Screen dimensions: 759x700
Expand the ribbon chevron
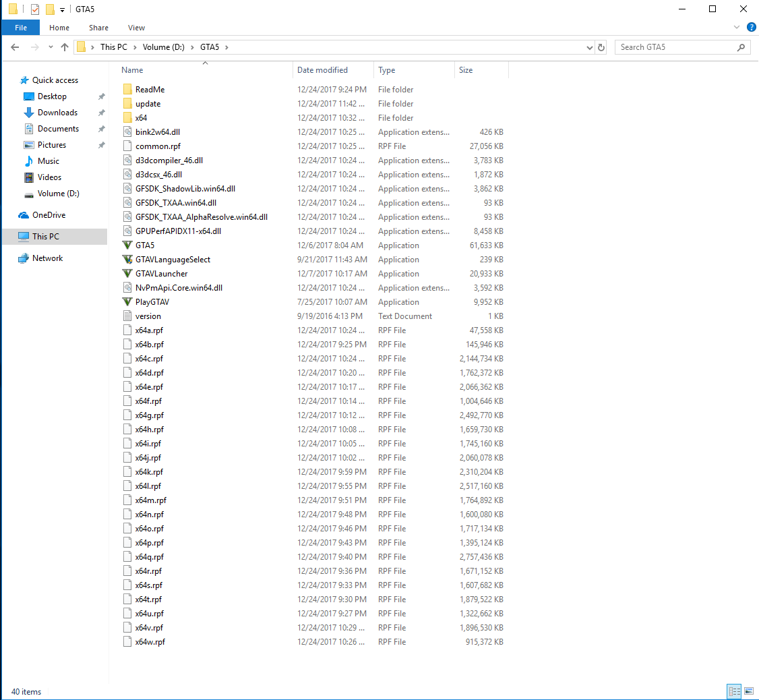[x=737, y=27]
